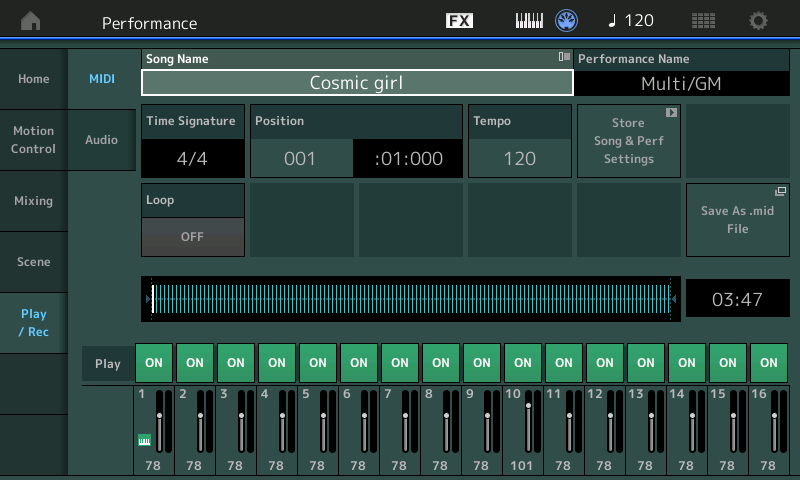The width and height of the screenshot is (800, 480).
Task: Click the blue knob icon in header
Action: point(567,21)
